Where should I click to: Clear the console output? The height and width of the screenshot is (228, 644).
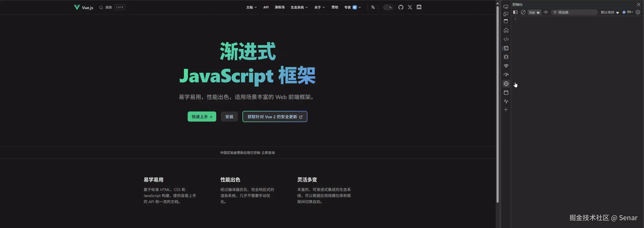523,12
